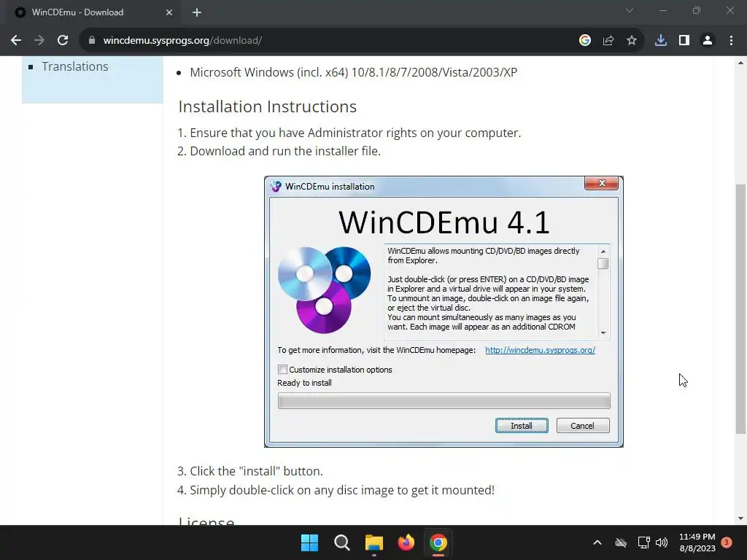
Task: Open Translations in the sidebar
Action: pyautogui.click(x=75, y=66)
